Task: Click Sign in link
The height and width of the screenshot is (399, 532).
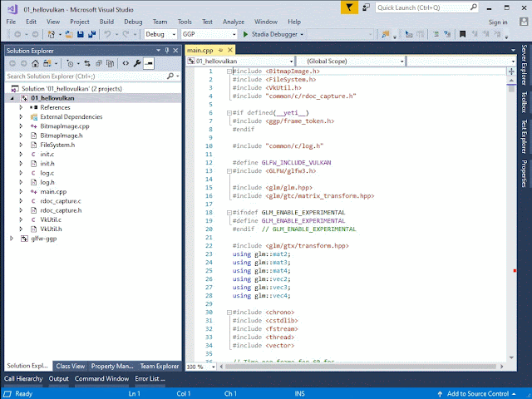Action: coord(498,22)
